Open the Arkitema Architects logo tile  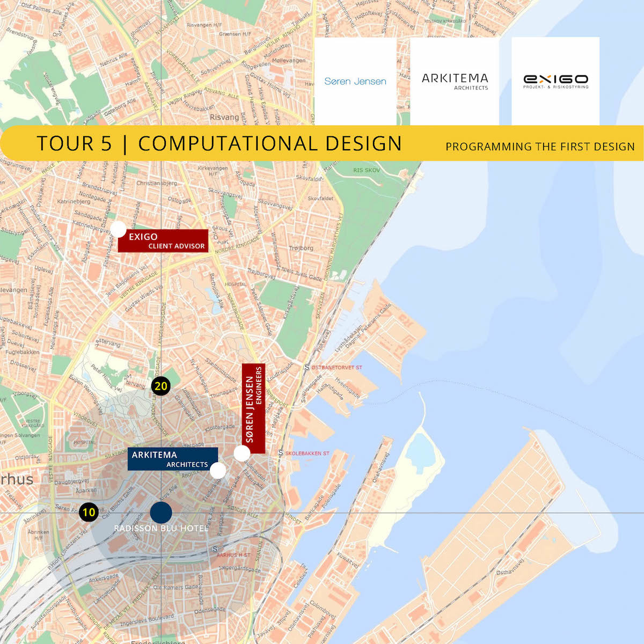[x=455, y=81]
